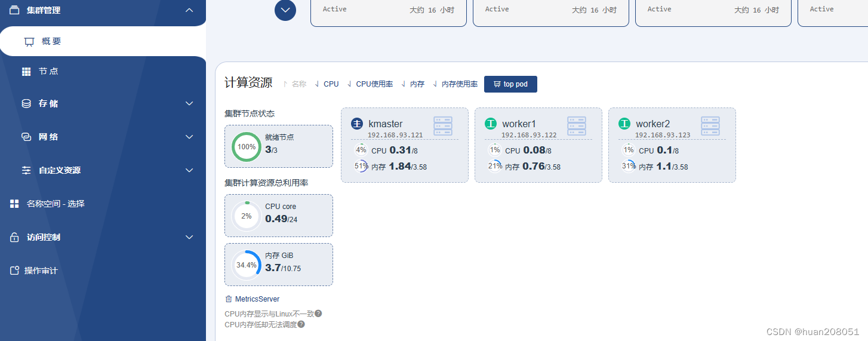Click the CPU内存低却无法调度 text
The image size is (868, 341).
pos(261,324)
